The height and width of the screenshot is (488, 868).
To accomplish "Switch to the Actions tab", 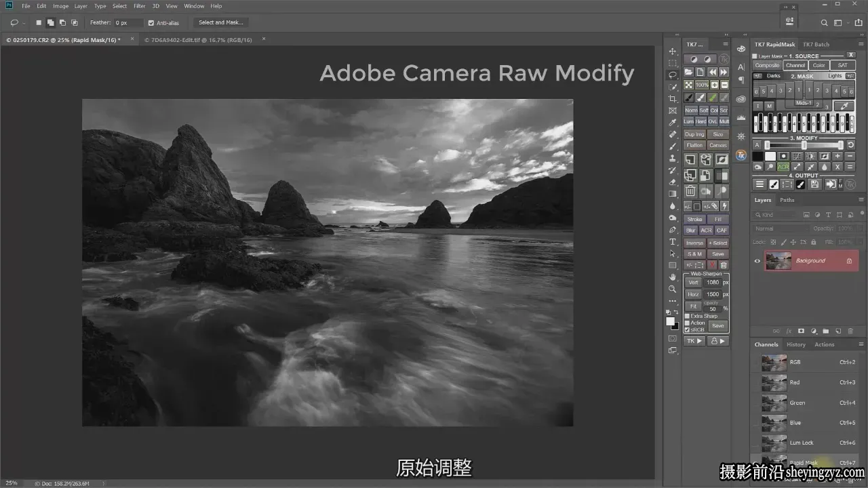I will (825, 344).
